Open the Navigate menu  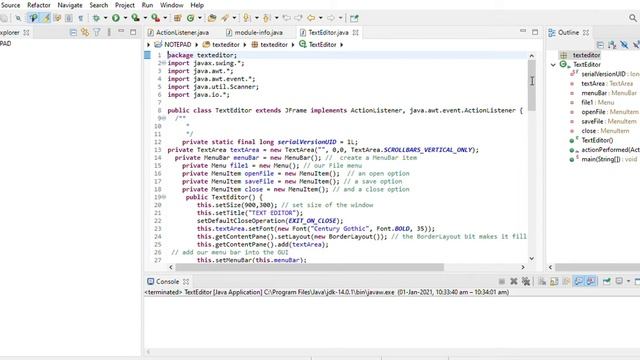[x=70, y=5]
